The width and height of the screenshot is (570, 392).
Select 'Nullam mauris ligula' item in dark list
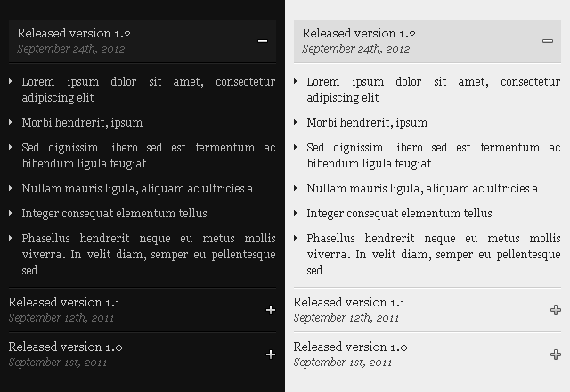[137, 188]
